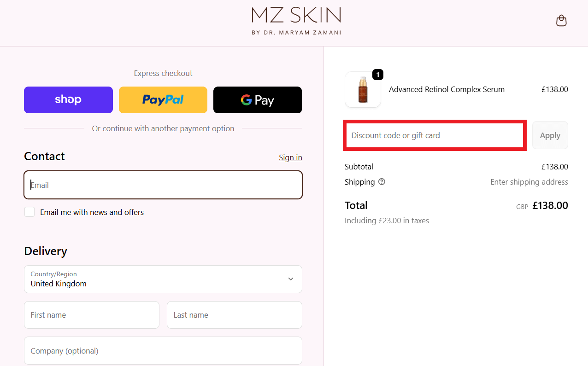Click the chevron on the Country/Region selector
Screen dimensions: 588x366
(x=291, y=279)
